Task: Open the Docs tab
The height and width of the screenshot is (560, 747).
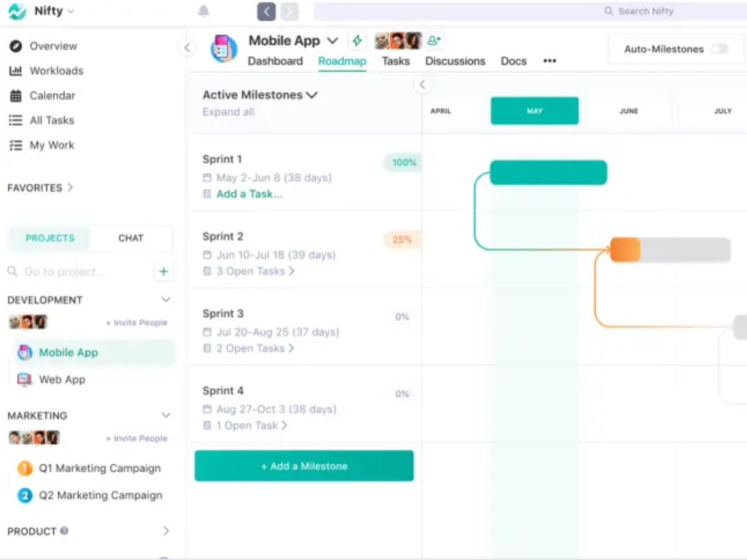Action: pyautogui.click(x=514, y=61)
